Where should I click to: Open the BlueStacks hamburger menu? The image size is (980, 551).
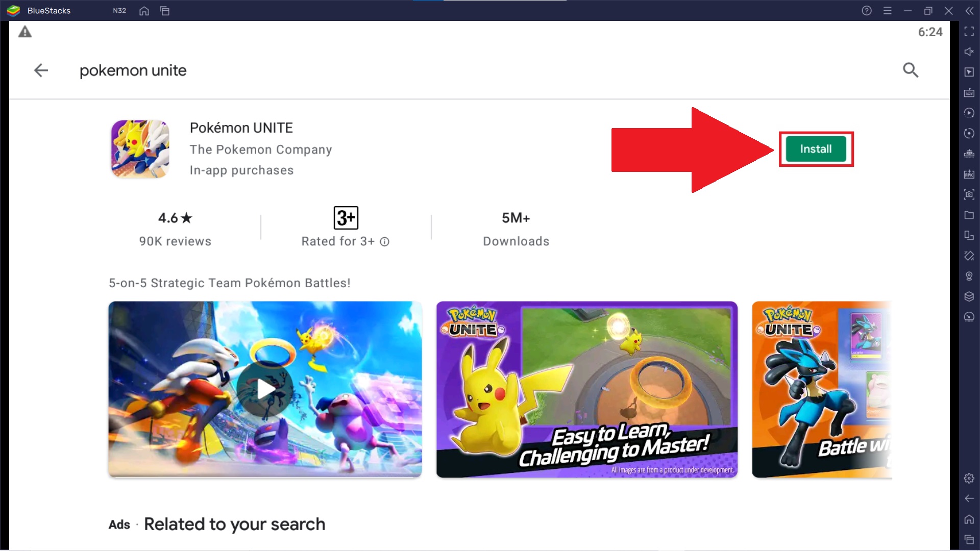[888, 10]
